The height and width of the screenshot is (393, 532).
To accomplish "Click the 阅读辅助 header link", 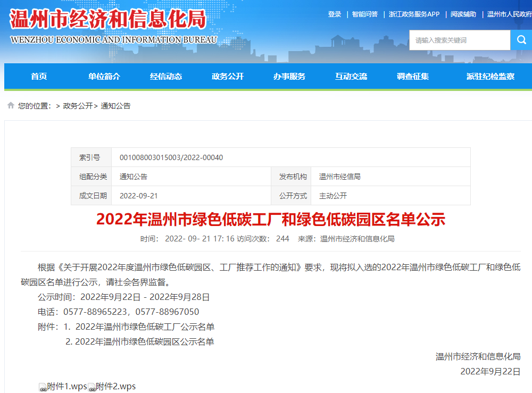I will [x=463, y=14].
